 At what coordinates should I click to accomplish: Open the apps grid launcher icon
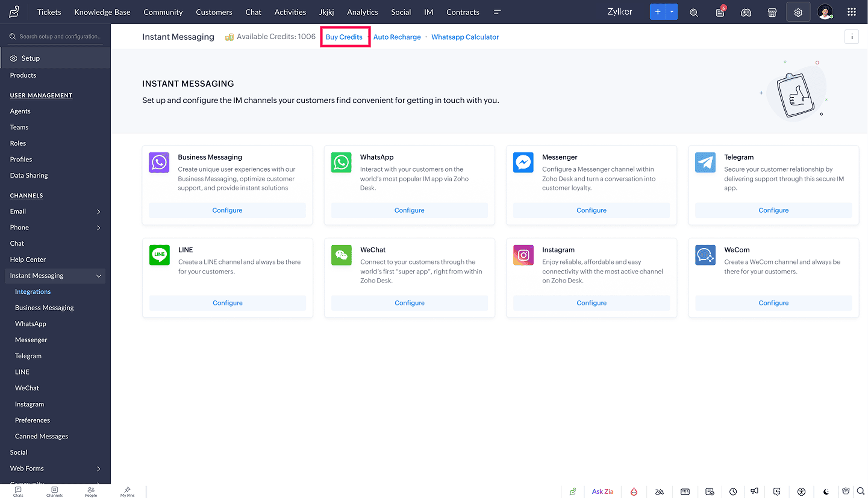(x=851, y=12)
